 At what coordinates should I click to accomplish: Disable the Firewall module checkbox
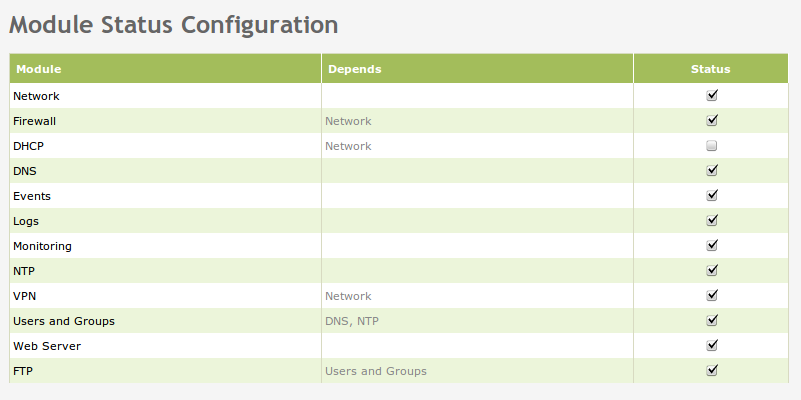712,121
